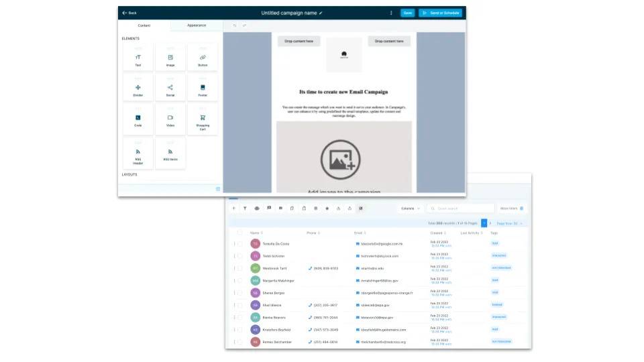Go to next page of contacts
644x362 pixels.
490,223
